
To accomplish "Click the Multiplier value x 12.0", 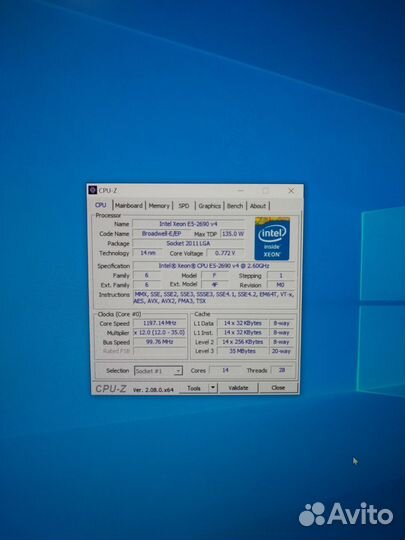I will click(159, 332).
